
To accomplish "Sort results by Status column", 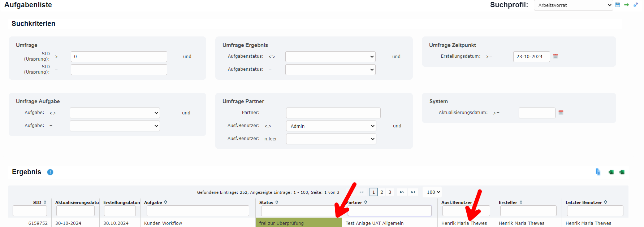I will (277, 202).
